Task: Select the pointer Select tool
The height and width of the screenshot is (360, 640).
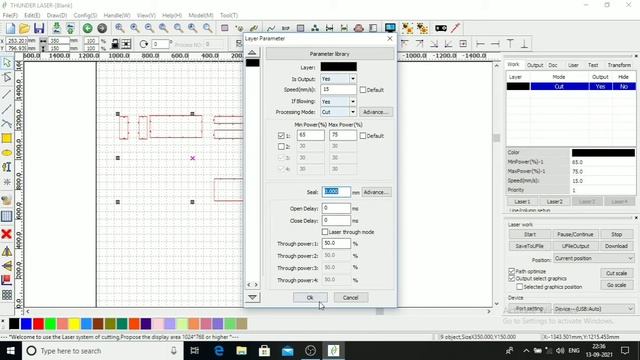Action: click(7, 62)
